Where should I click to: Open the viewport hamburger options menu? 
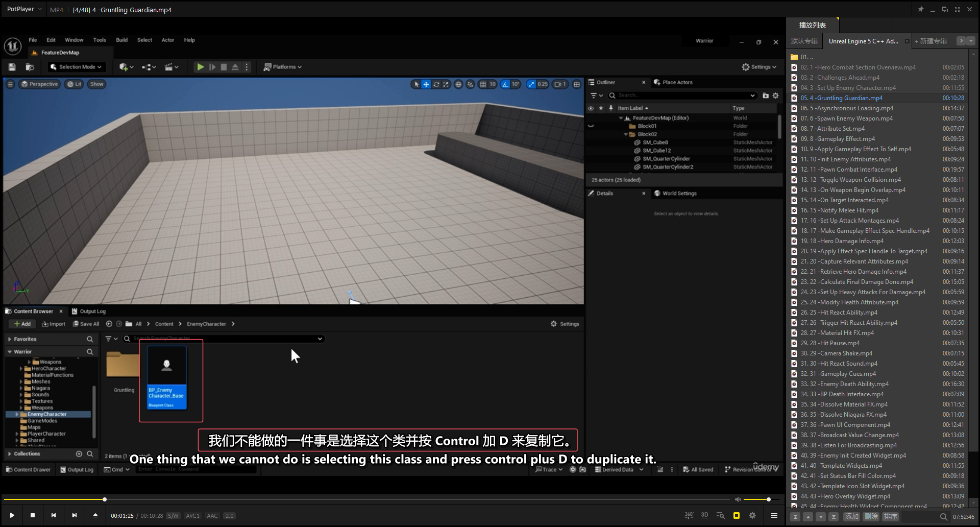[x=10, y=84]
